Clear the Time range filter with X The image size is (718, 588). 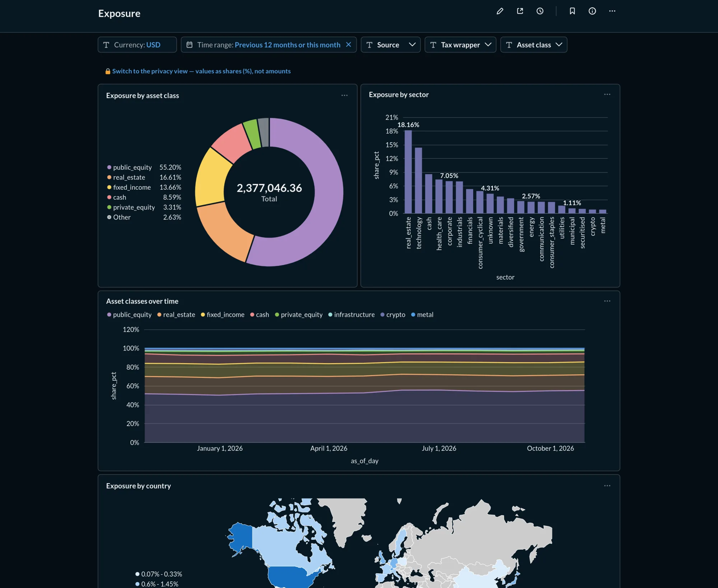pos(348,45)
